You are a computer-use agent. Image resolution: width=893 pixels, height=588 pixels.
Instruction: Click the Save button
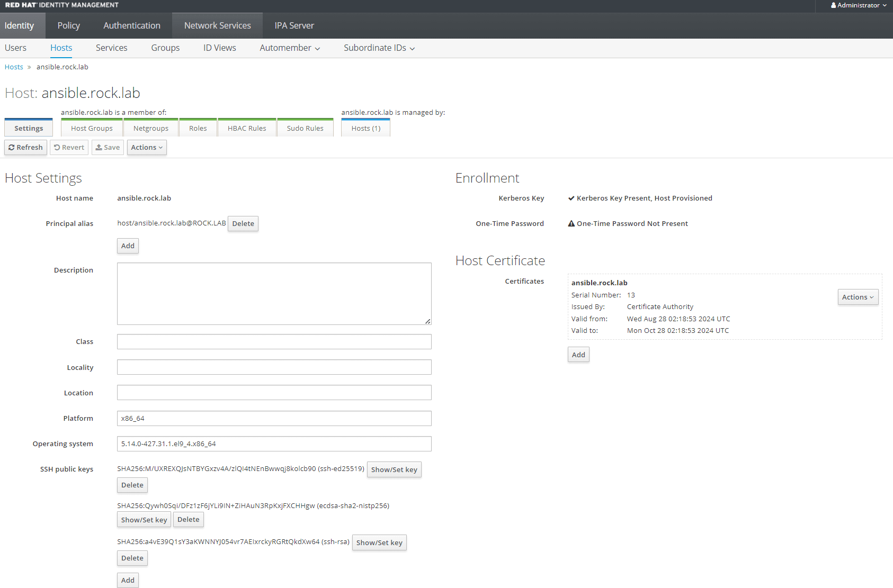point(108,147)
